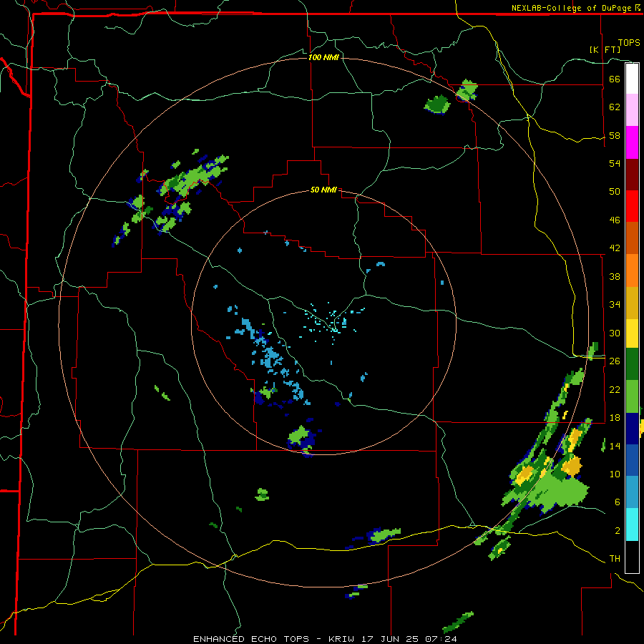Click the 10 value on the legend
644x644 pixels.
point(615,474)
